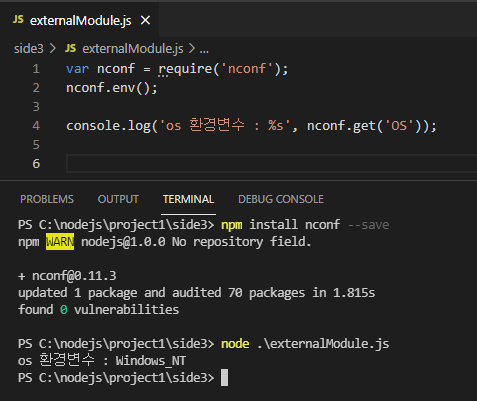
Task: Click the 'OS' string argument on line 4
Action: [399, 126]
